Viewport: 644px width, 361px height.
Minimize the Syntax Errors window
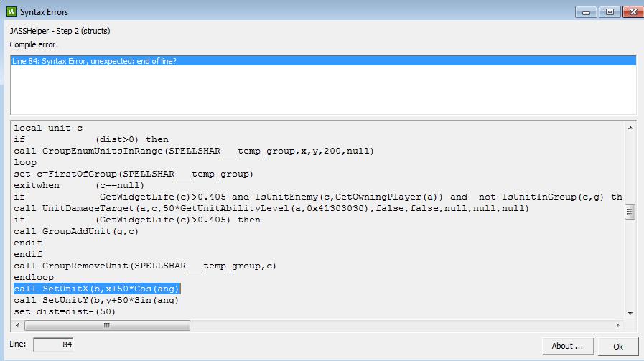coord(586,12)
